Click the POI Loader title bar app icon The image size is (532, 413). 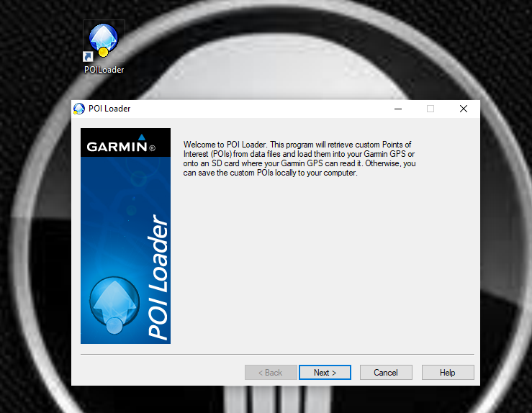79,109
